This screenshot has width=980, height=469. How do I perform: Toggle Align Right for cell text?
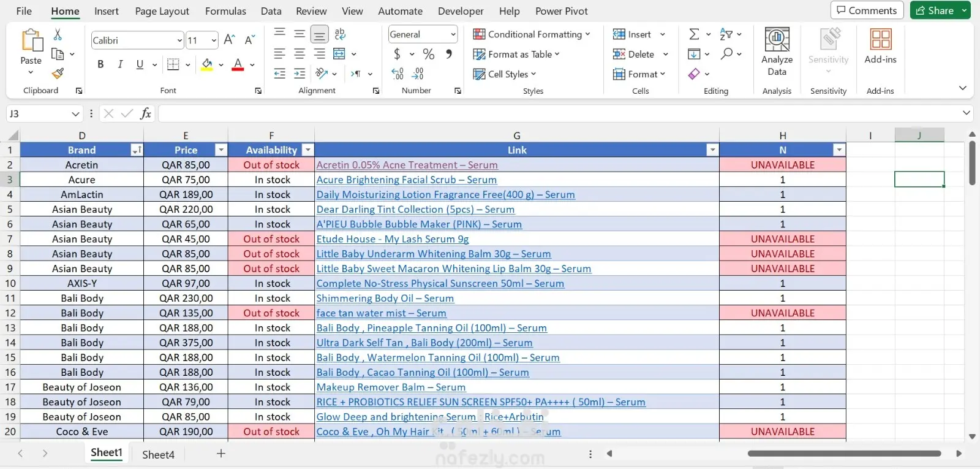(x=319, y=54)
